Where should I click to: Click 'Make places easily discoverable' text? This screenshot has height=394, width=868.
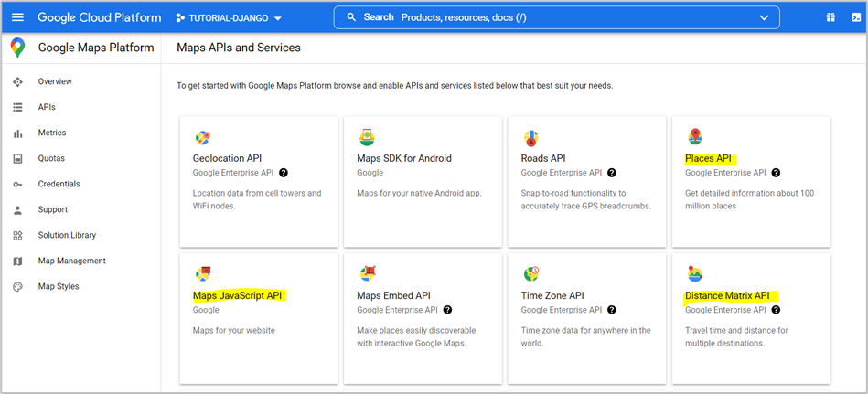pyautogui.click(x=416, y=336)
